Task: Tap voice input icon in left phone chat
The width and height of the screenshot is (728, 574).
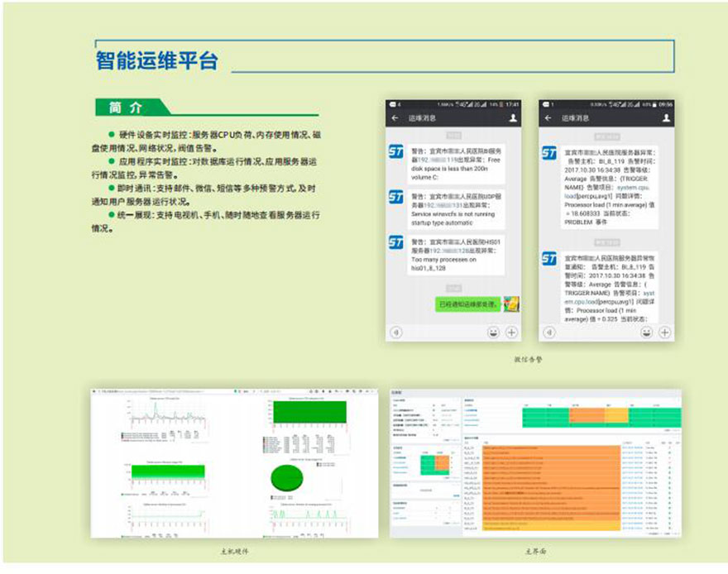Action: click(x=396, y=332)
